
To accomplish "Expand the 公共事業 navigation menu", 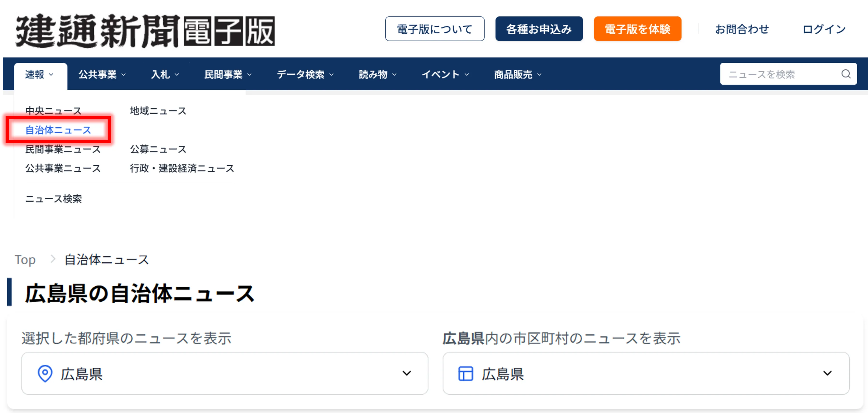I will tap(102, 74).
